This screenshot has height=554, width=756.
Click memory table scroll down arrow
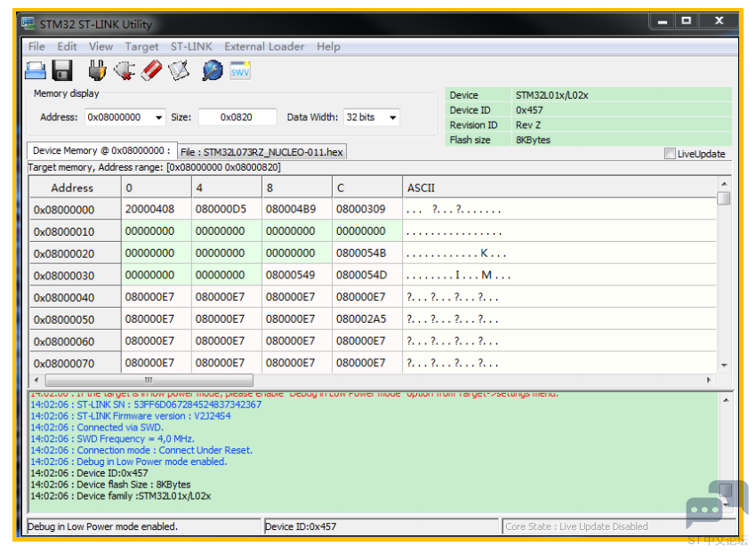point(724,365)
